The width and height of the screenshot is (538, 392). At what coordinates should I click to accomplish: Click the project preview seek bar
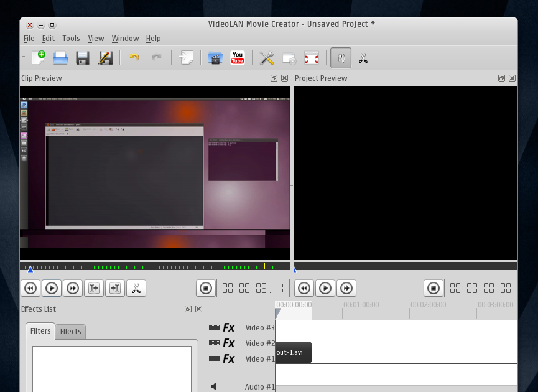tap(406, 266)
